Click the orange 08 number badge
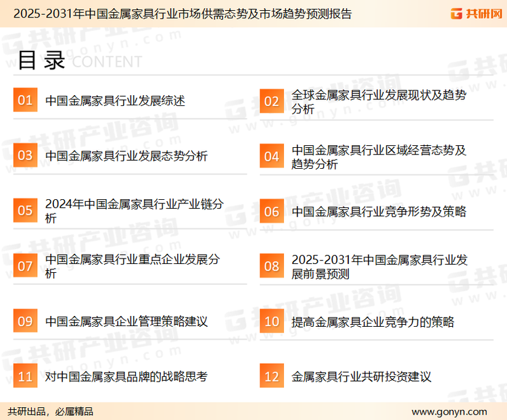The image size is (507, 420). (x=272, y=266)
